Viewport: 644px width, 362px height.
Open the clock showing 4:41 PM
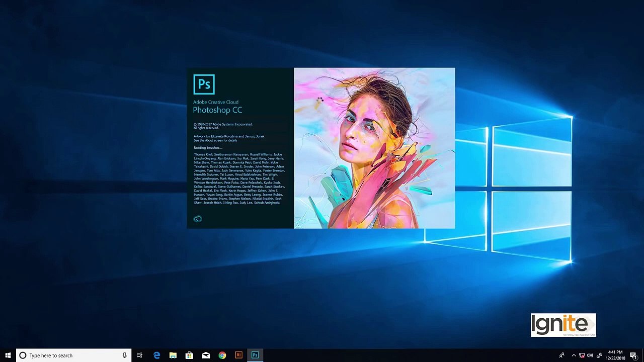[615, 355]
